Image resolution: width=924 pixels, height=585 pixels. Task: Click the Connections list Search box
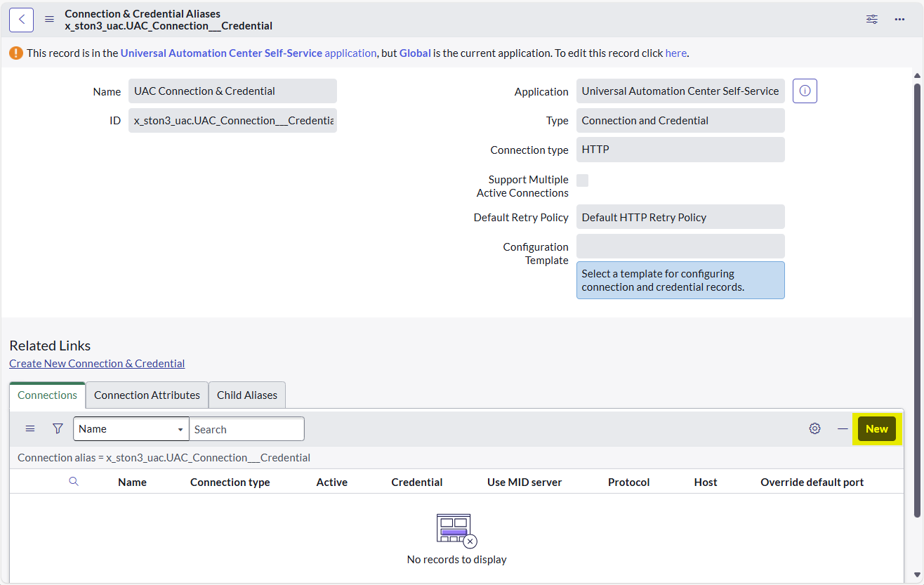pos(247,429)
